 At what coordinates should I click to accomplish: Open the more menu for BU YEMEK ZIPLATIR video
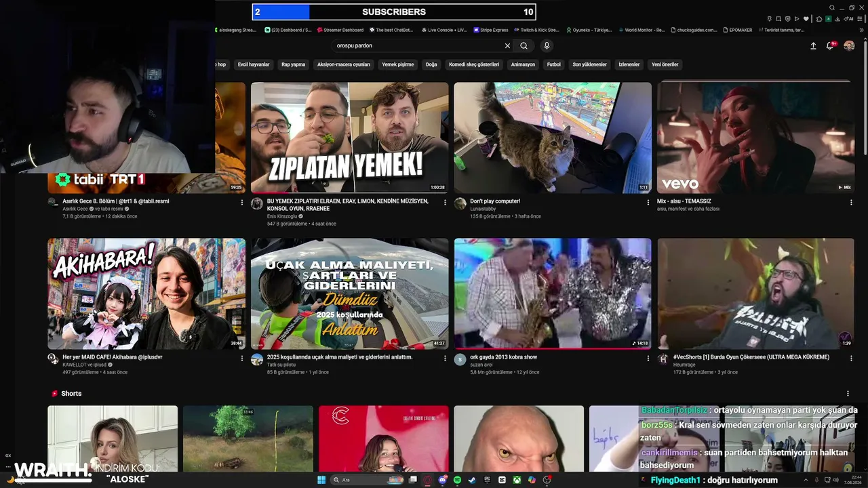[x=445, y=202]
